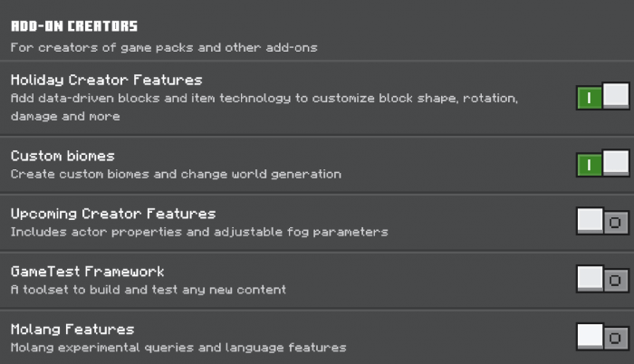The width and height of the screenshot is (634, 364).
Task: Disable the Holiday Creator Features toggle
Action: (602, 97)
